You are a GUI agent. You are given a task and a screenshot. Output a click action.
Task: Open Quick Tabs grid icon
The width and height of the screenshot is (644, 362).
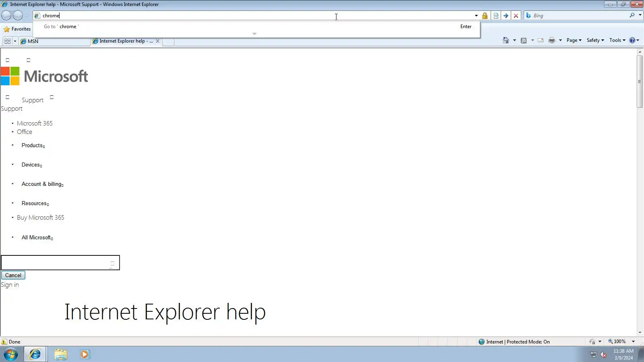[x=7, y=41]
